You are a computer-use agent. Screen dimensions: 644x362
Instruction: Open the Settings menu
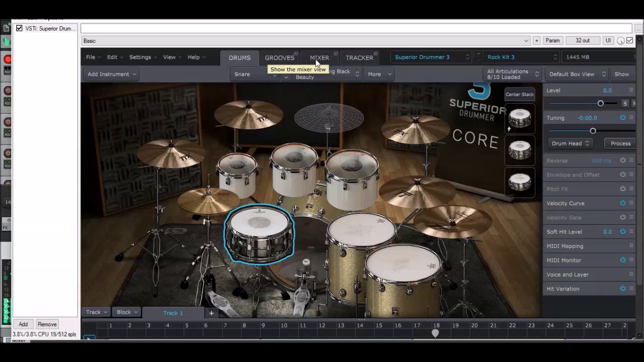[x=143, y=57]
